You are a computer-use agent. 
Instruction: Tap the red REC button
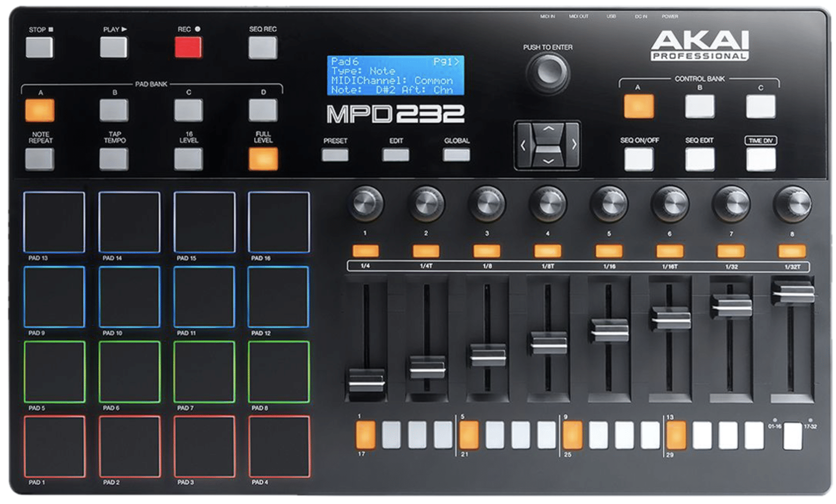(188, 47)
